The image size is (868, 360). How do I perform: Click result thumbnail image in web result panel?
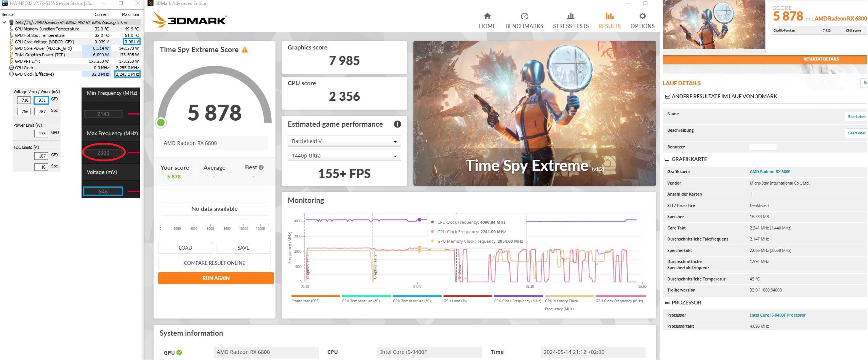[714, 25]
